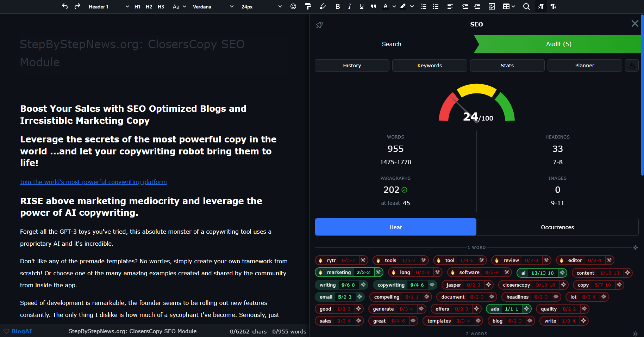This screenshot has height=337, width=644.
Task: Select the Occurrences view
Action: (557, 227)
